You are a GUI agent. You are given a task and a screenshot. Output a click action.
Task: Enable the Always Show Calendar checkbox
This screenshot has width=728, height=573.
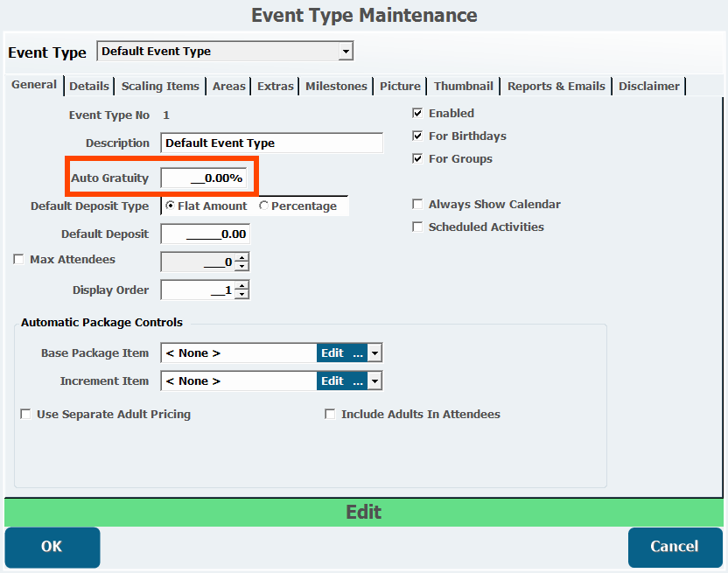(417, 204)
